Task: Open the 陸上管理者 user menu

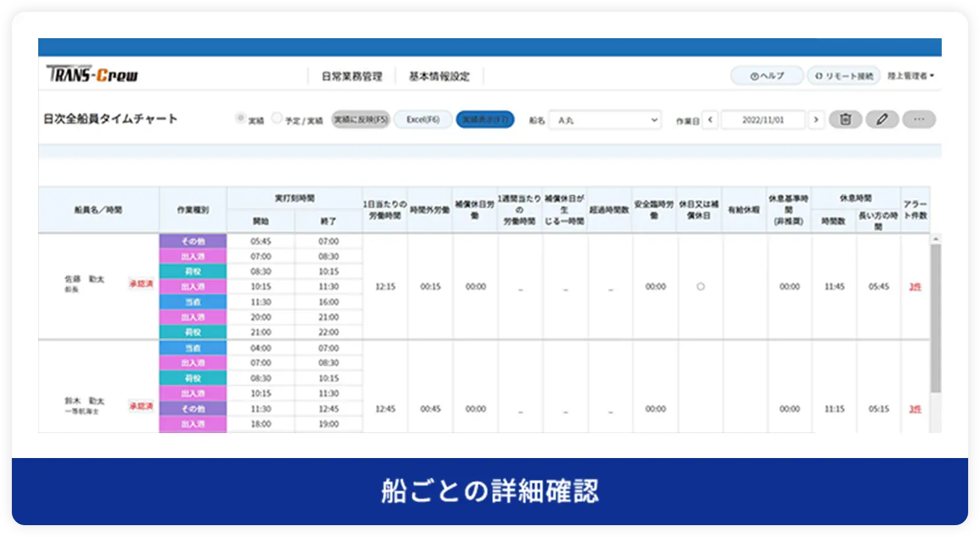Action: [x=910, y=76]
